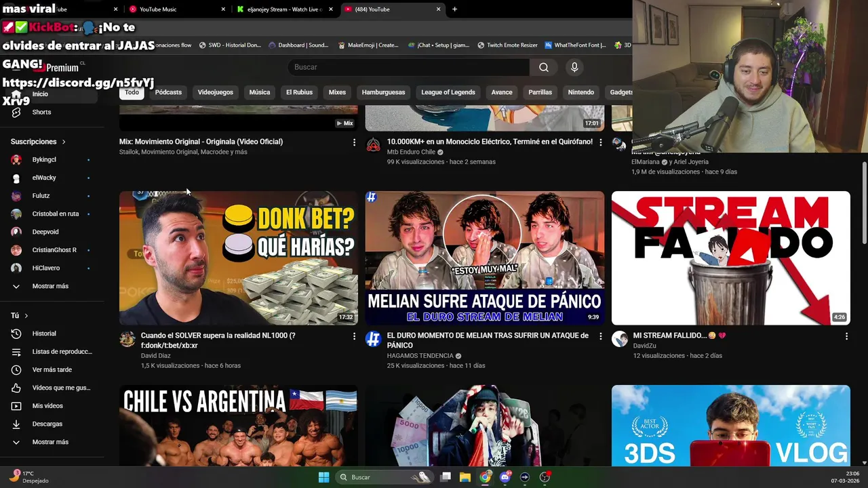Play the 3DS VLOG thumbnail
Image resolution: width=868 pixels, height=488 pixels.
click(731, 426)
